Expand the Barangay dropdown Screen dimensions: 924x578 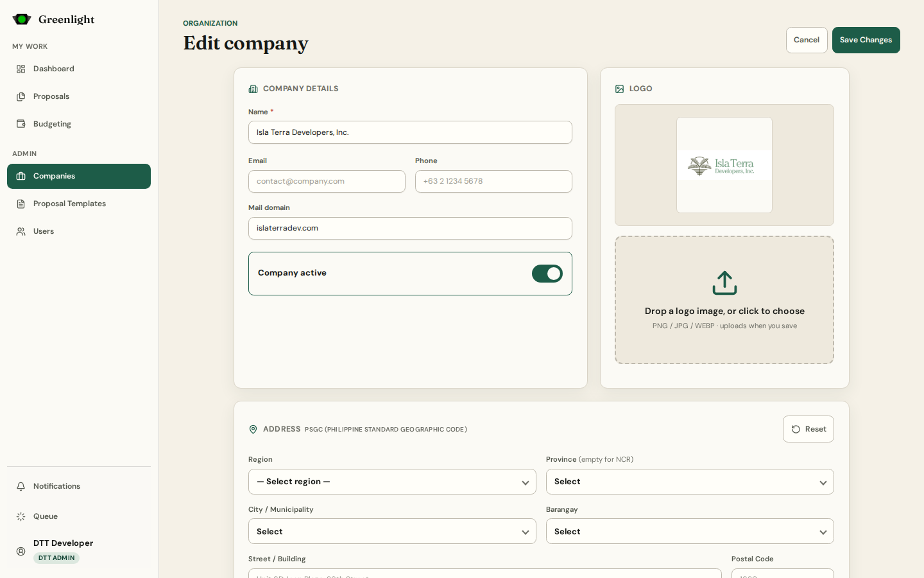tap(690, 531)
